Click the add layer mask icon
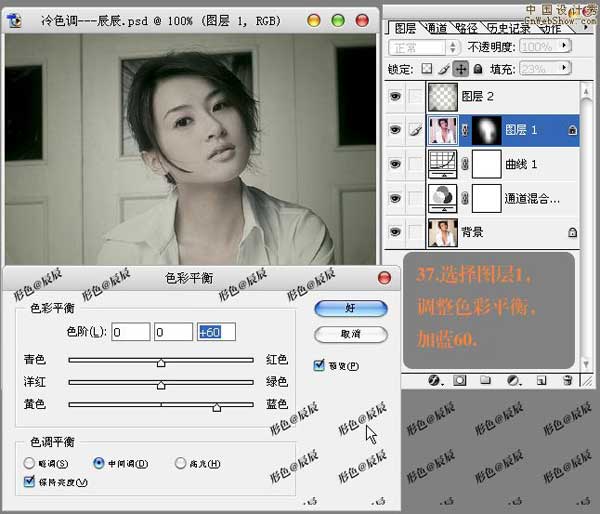Screen dimensions: 600x514 click(461, 381)
